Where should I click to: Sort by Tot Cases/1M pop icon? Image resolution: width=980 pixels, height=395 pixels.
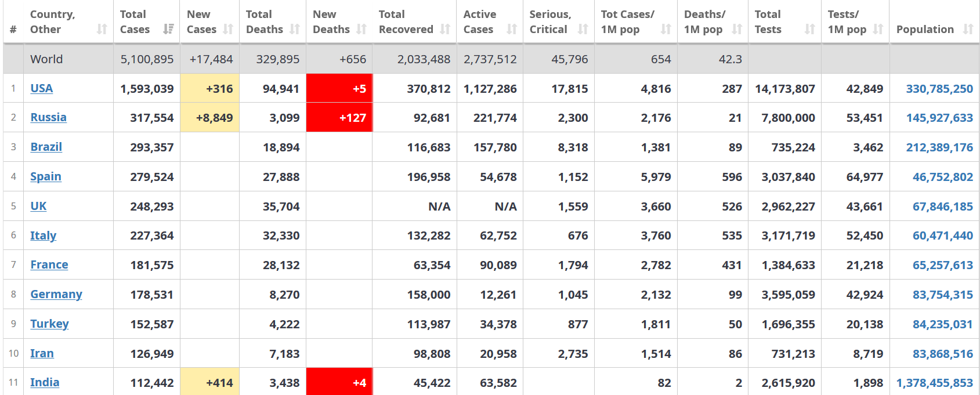coord(666,29)
